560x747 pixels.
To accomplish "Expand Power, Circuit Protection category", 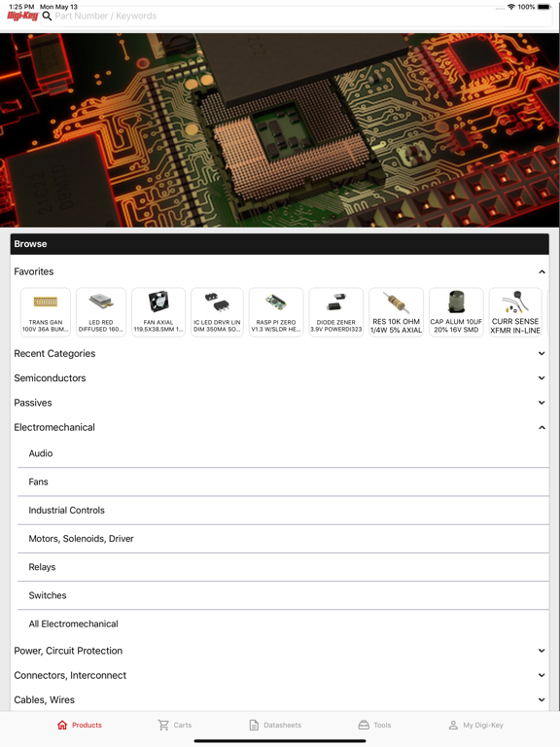I will (x=280, y=651).
